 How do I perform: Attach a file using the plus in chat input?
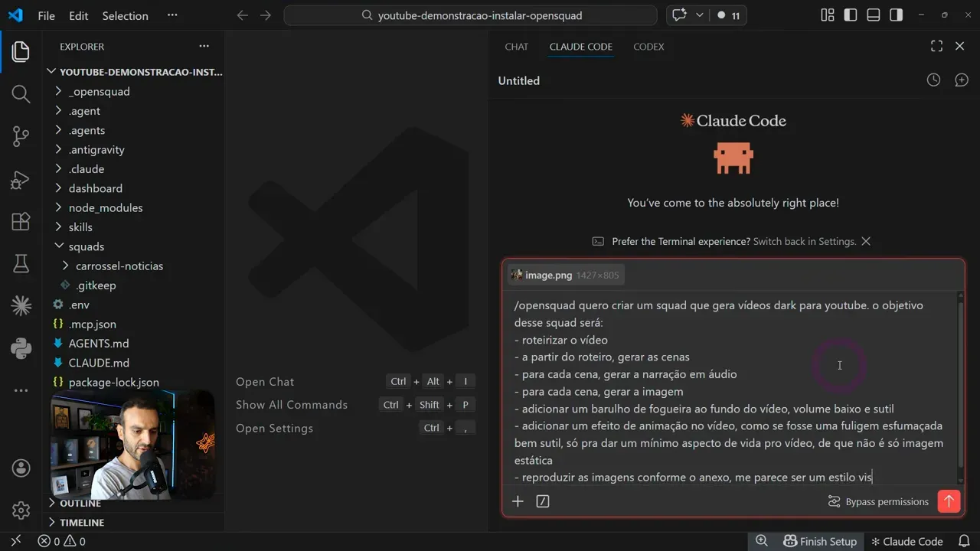click(518, 501)
